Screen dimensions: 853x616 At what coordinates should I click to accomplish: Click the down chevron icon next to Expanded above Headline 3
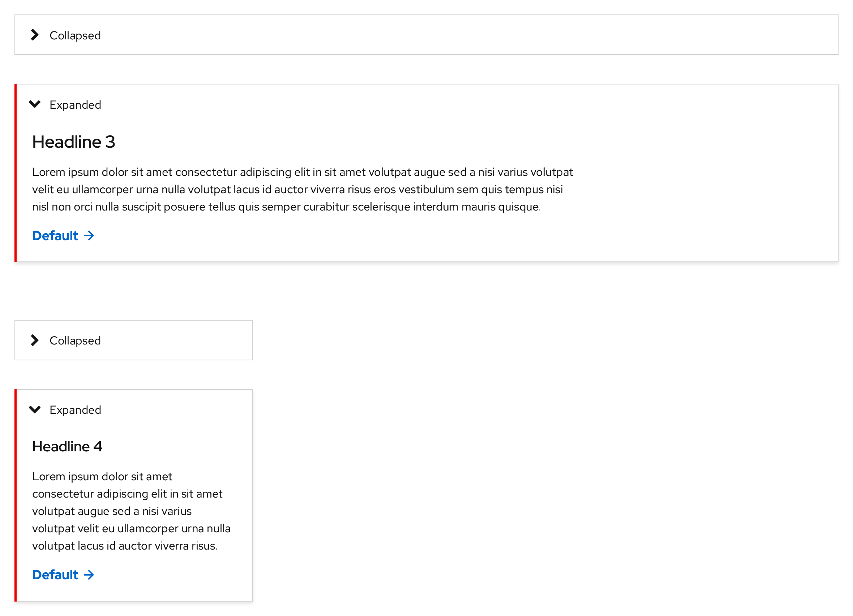point(36,104)
